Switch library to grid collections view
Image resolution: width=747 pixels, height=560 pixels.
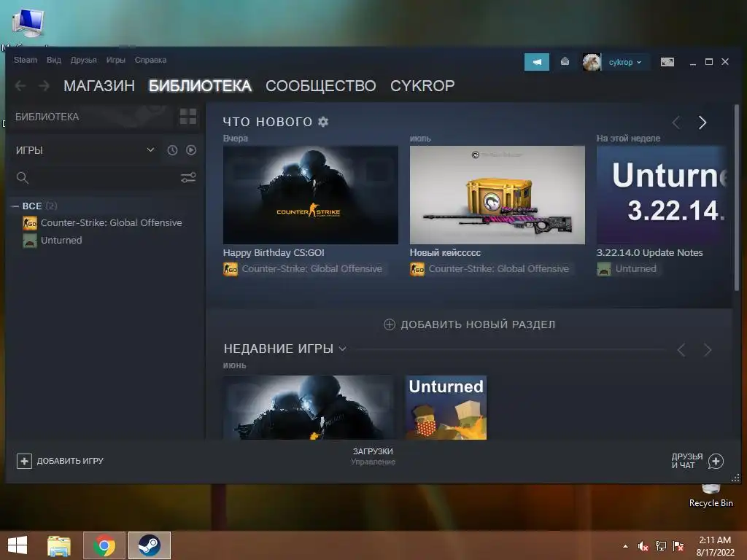[x=187, y=116]
